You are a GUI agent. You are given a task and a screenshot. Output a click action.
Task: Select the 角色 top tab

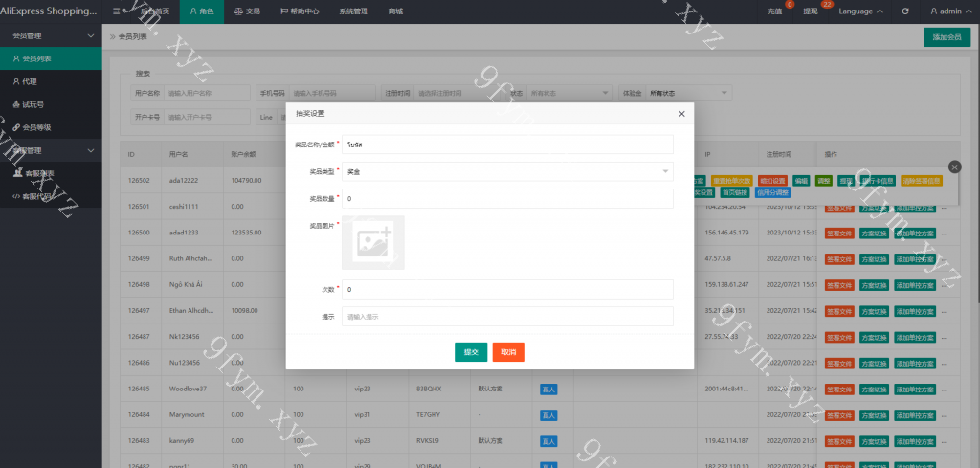point(202,11)
